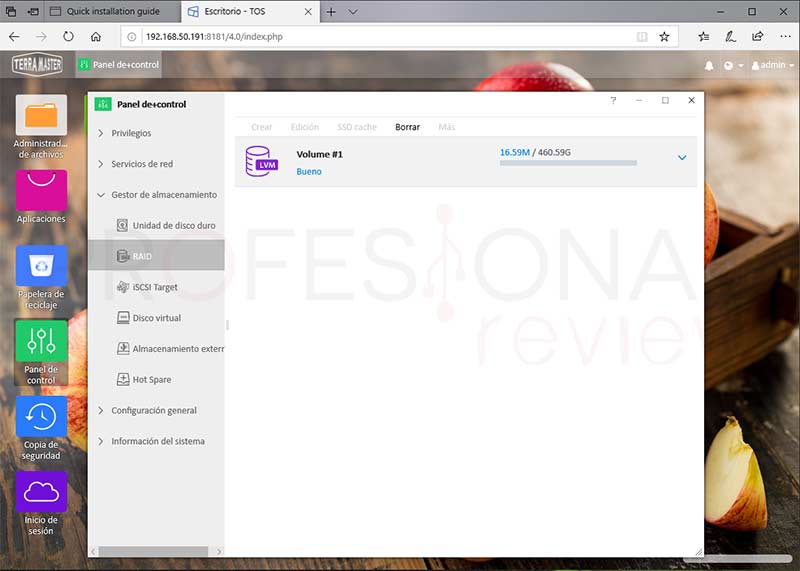Open the globe language dropdown in the top bar

tap(733, 66)
